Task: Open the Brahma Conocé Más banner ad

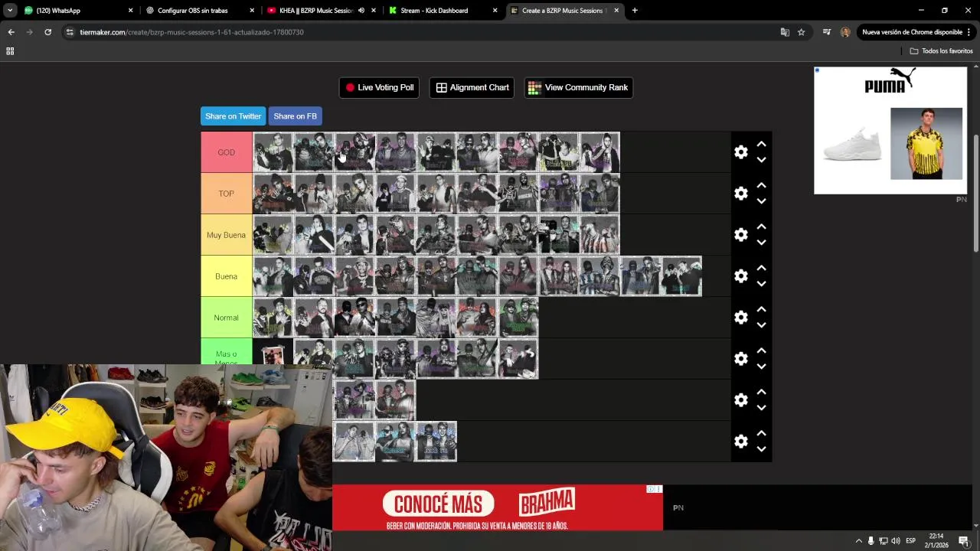Action: pos(498,507)
